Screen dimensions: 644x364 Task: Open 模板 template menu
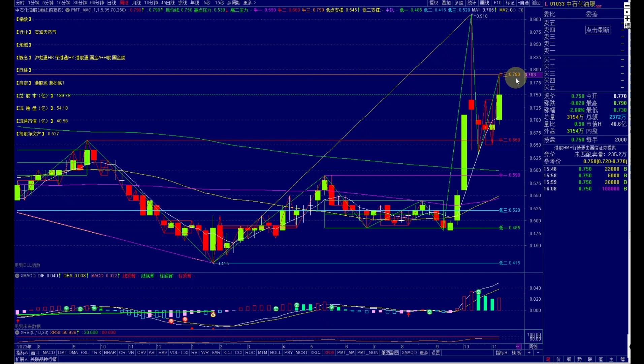click(517, 353)
